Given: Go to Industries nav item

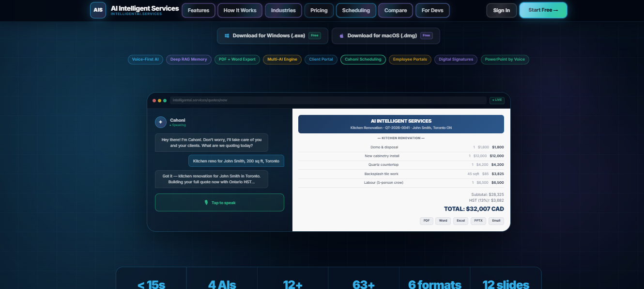Looking at the screenshot, I should pos(283,10).
